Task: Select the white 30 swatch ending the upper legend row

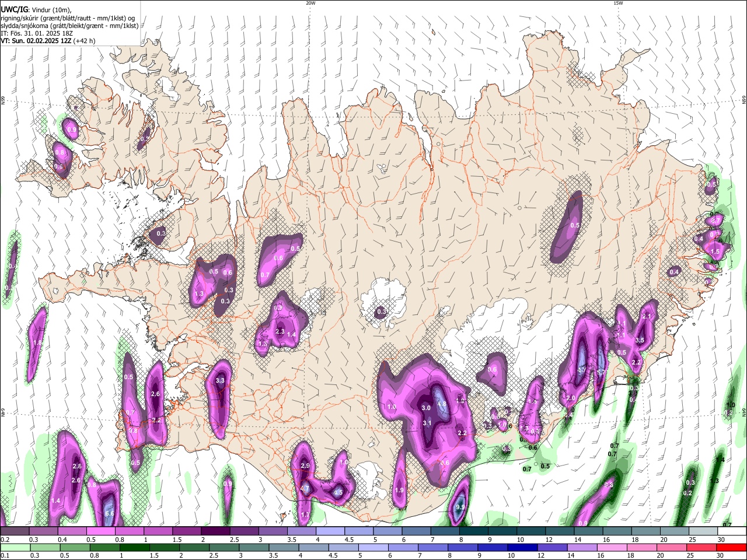Action: pos(732,531)
